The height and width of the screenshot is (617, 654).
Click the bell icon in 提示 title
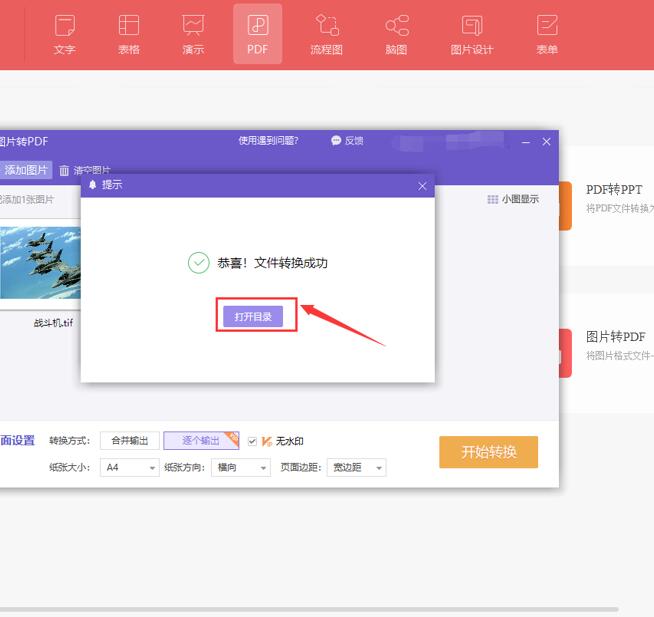[93, 184]
